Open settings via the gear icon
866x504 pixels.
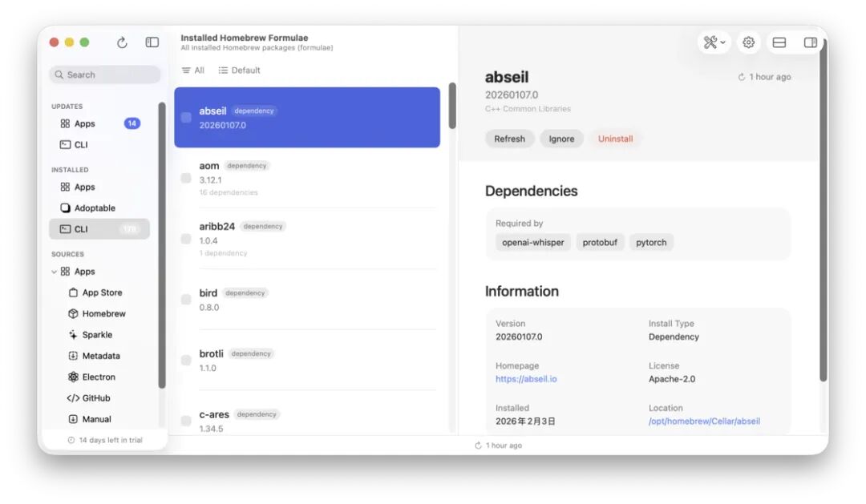748,42
